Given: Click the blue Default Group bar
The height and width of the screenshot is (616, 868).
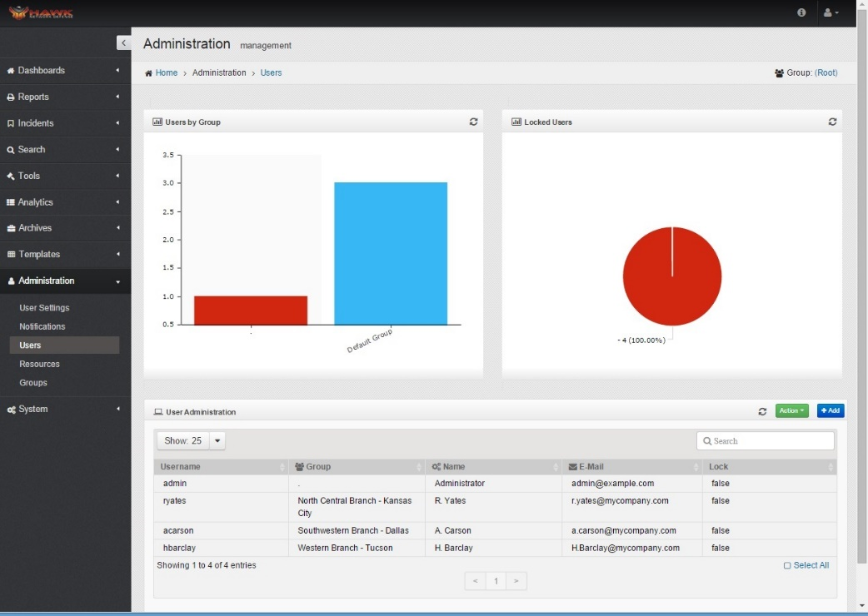Looking at the screenshot, I should click(391, 253).
